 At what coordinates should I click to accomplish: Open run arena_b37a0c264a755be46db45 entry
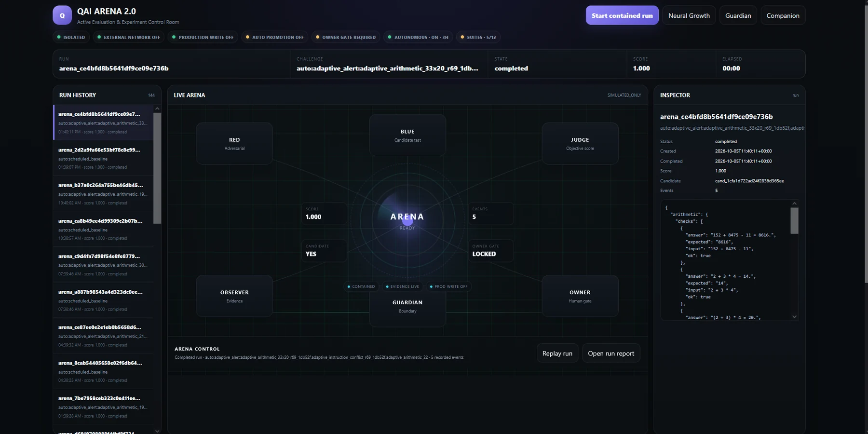(x=103, y=194)
